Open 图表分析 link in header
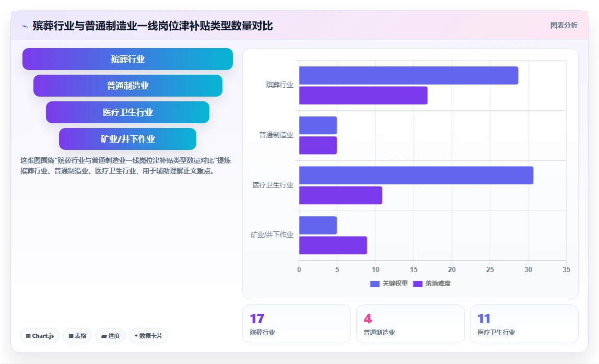The image size is (599, 364). (x=563, y=25)
